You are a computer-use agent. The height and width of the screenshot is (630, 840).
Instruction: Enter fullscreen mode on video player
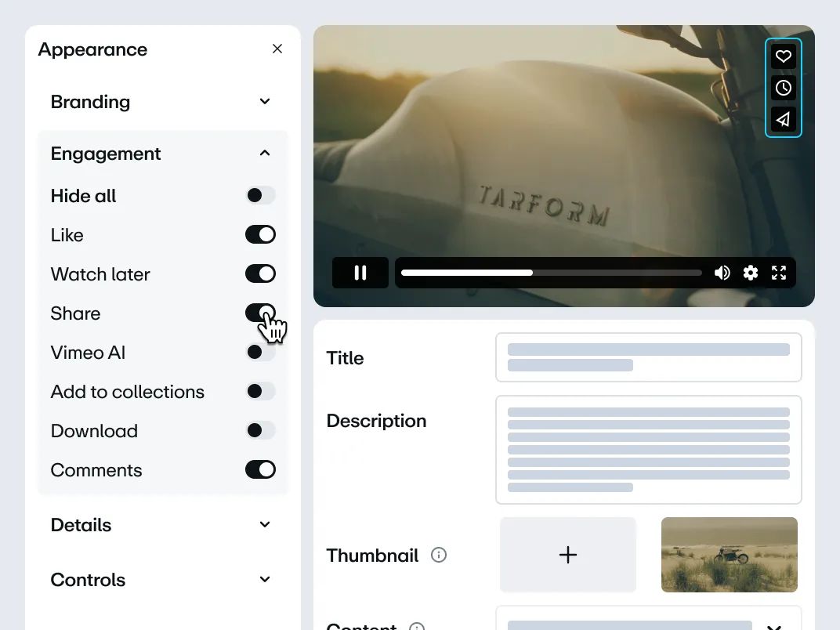(779, 273)
